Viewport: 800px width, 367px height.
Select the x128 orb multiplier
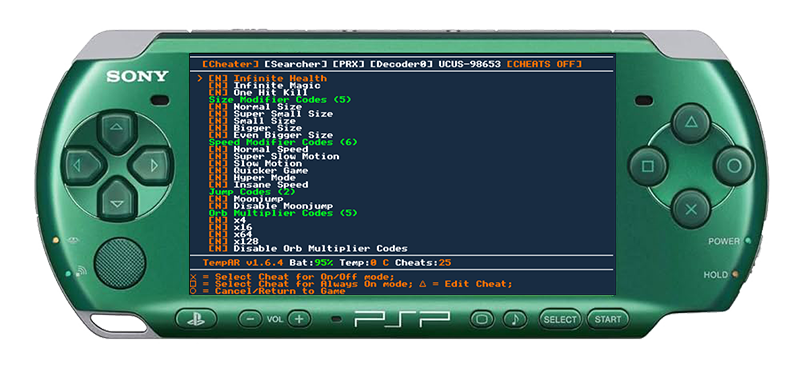234,241
